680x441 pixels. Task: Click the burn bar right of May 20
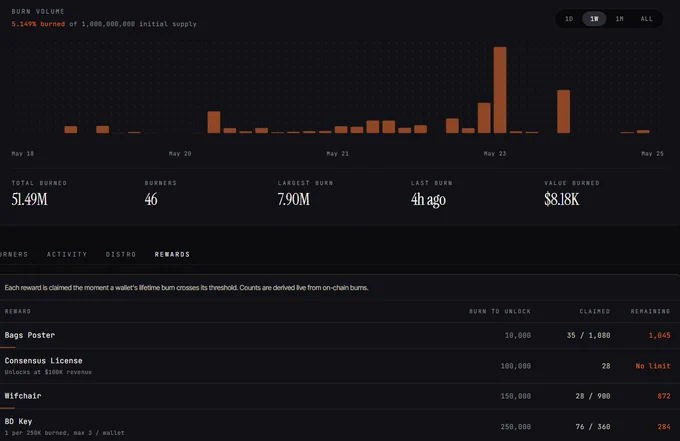click(214, 122)
